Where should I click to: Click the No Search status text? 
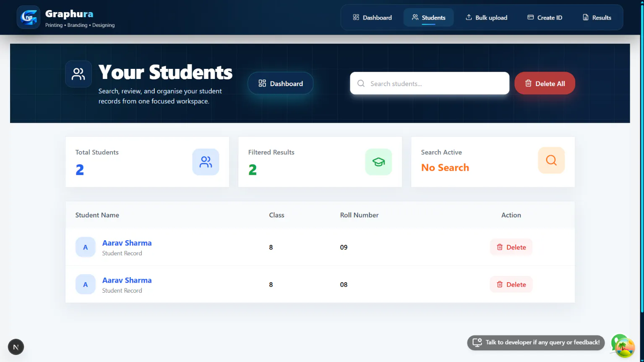click(445, 168)
